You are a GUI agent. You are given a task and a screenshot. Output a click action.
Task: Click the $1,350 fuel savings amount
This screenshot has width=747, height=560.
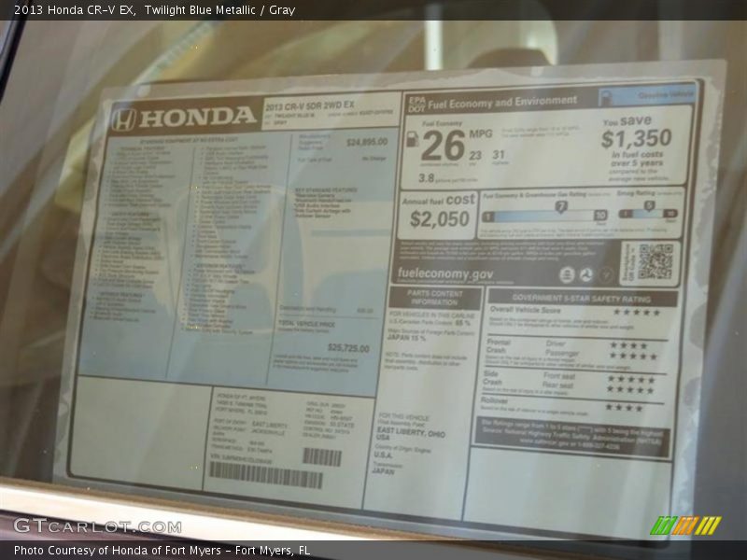(x=637, y=138)
